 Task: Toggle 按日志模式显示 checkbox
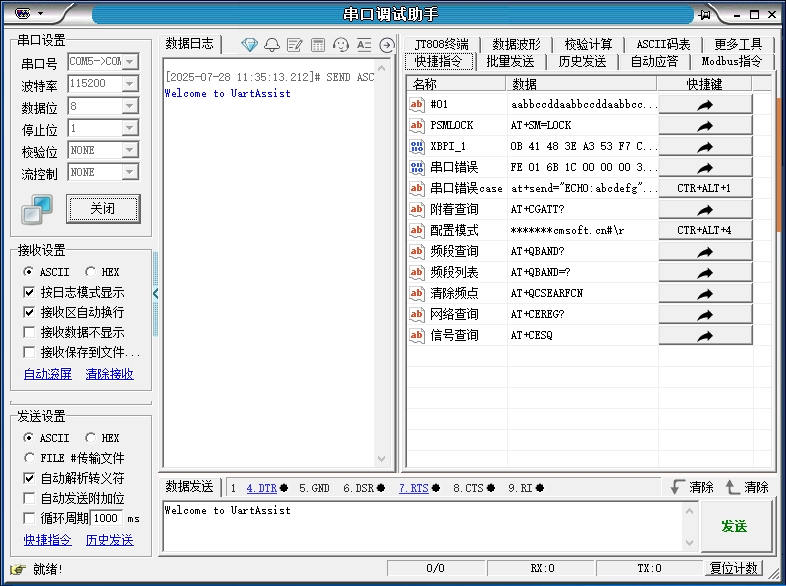pos(29,292)
